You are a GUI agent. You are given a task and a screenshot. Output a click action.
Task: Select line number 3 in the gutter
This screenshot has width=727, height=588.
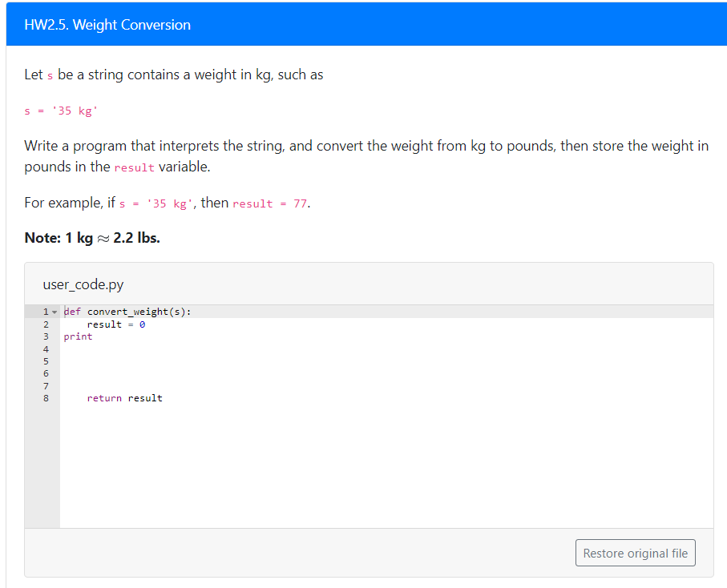tap(46, 336)
